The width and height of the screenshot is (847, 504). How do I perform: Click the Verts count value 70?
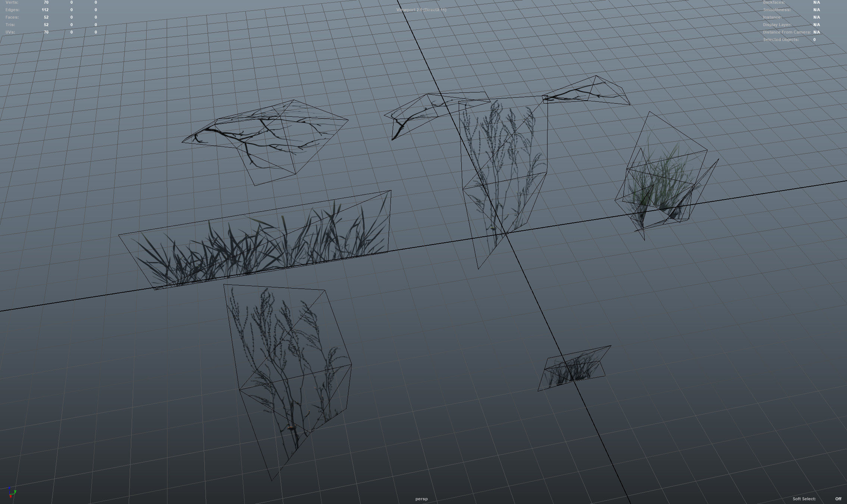pyautogui.click(x=46, y=2)
